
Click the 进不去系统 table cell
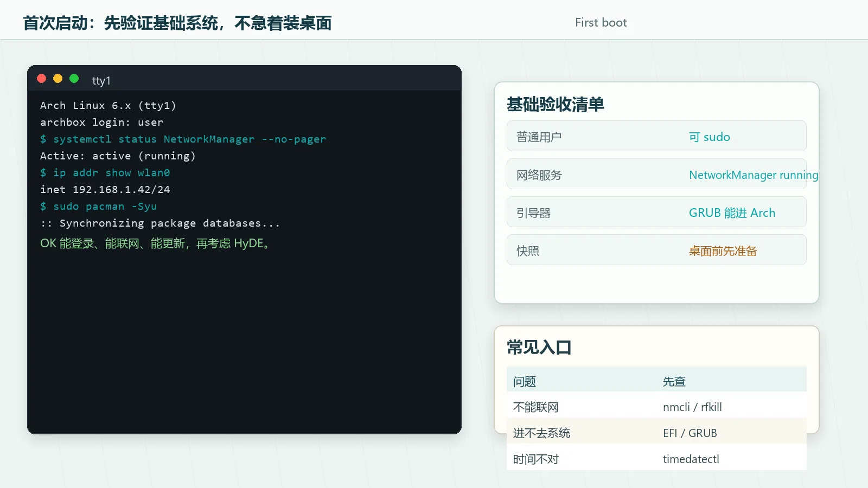tap(541, 433)
